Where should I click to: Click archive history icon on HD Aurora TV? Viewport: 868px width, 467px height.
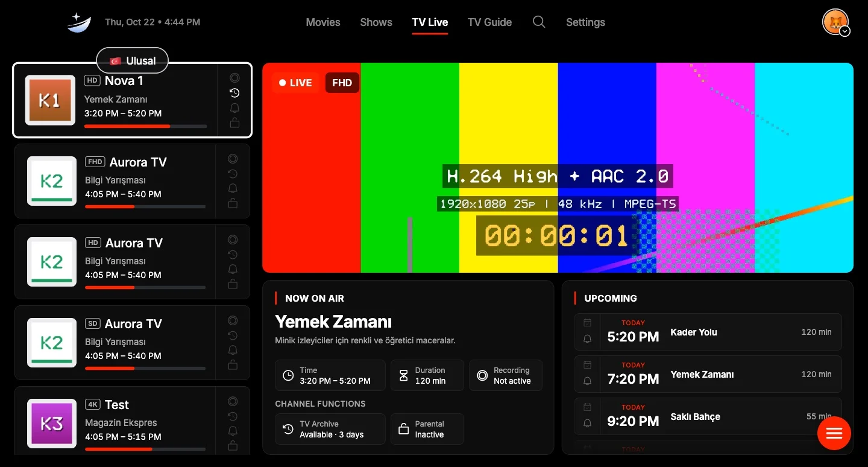coord(233,255)
